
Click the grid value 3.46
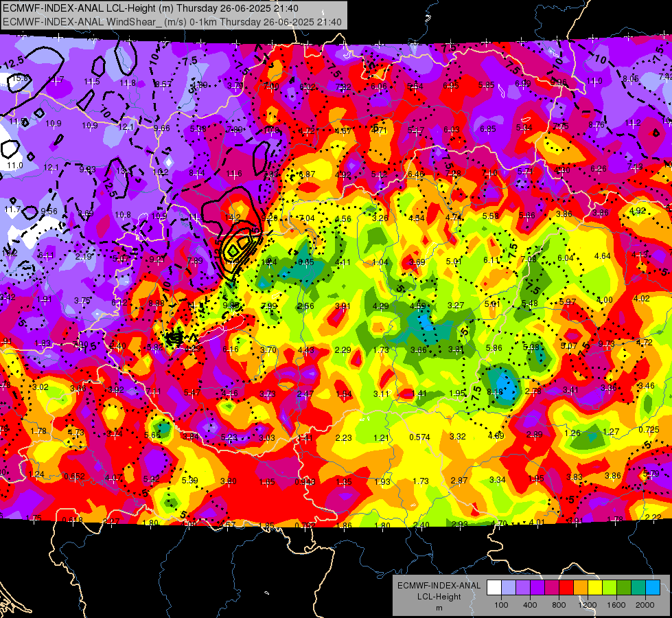[647, 385]
